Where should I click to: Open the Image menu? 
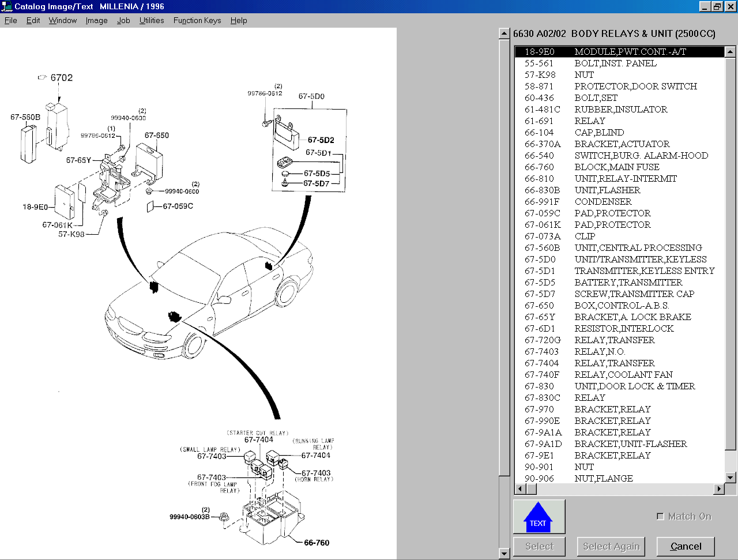click(x=96, y=20)
